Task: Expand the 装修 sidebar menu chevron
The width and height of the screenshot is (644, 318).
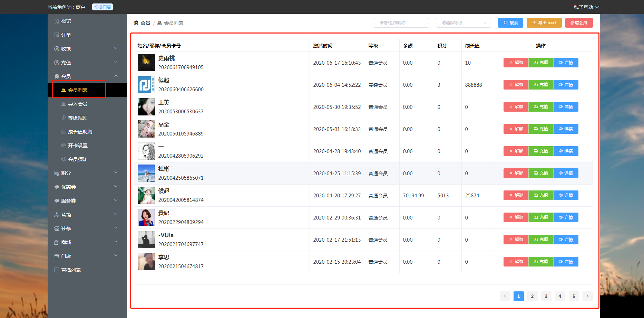Action: coord(116,228)
